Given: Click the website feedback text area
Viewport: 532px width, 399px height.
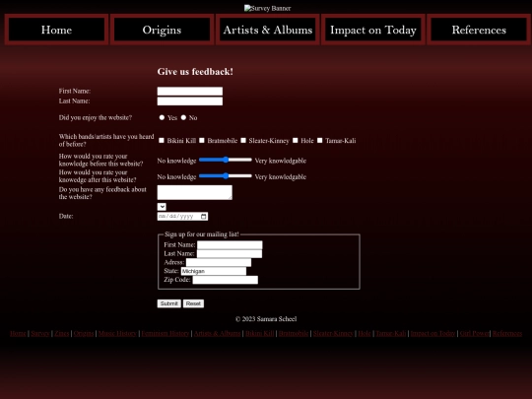Looking at the screenshot, I should point(195,192).
